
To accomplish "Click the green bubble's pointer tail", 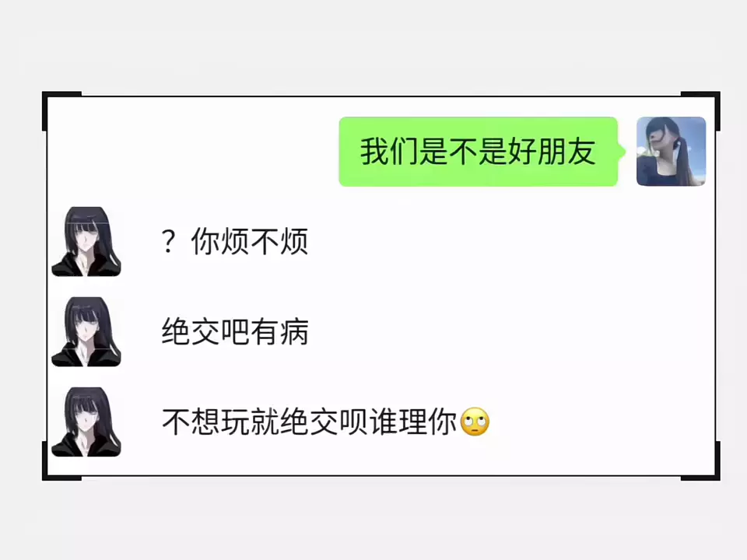I will [621, 152].
